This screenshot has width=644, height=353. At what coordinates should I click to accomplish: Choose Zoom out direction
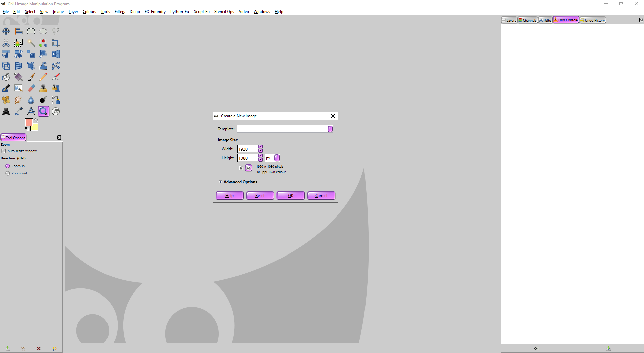(x=8, y=173)
